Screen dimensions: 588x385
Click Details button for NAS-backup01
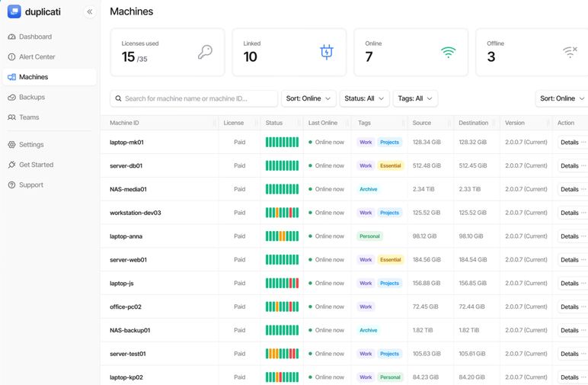tap(569, 330)
